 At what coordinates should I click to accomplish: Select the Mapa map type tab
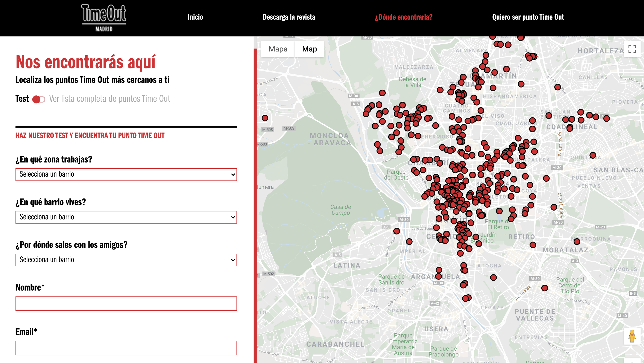(278, 49)
